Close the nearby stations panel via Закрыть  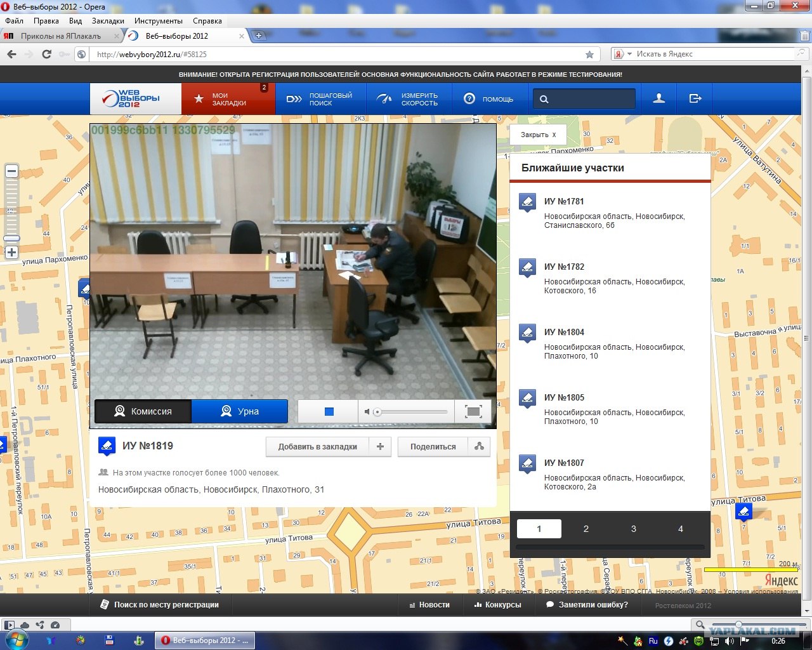tap(538, 135)
